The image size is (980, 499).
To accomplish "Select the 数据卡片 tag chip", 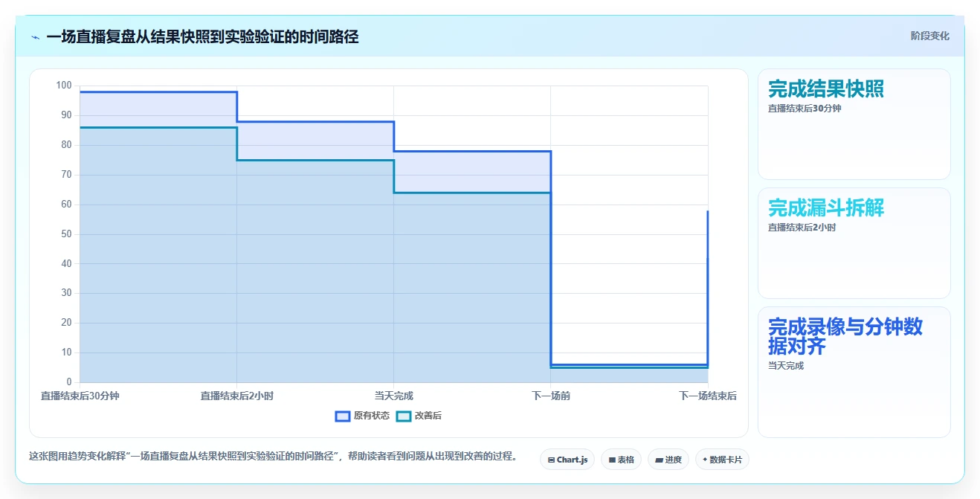I will pyautogui.click(x=722, y=460).
